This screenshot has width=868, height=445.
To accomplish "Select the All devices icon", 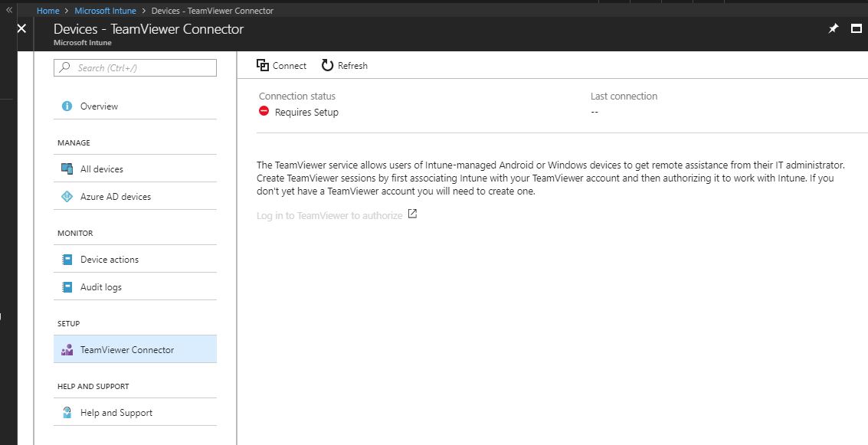I will [68, 168].
